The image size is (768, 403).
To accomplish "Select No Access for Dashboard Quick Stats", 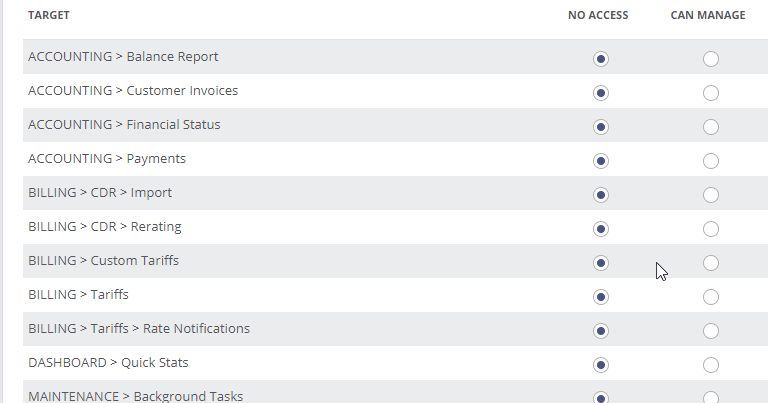I will click(600, 365).
